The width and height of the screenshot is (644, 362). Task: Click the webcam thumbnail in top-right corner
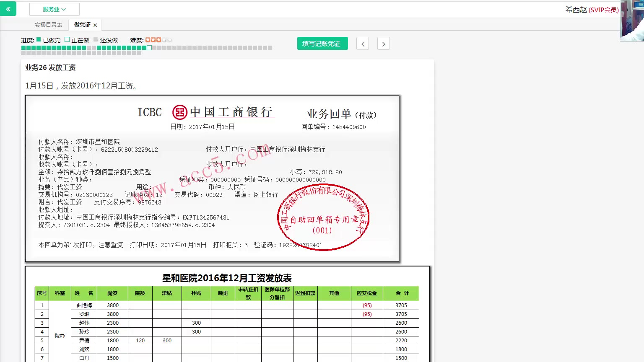(632, 20)
